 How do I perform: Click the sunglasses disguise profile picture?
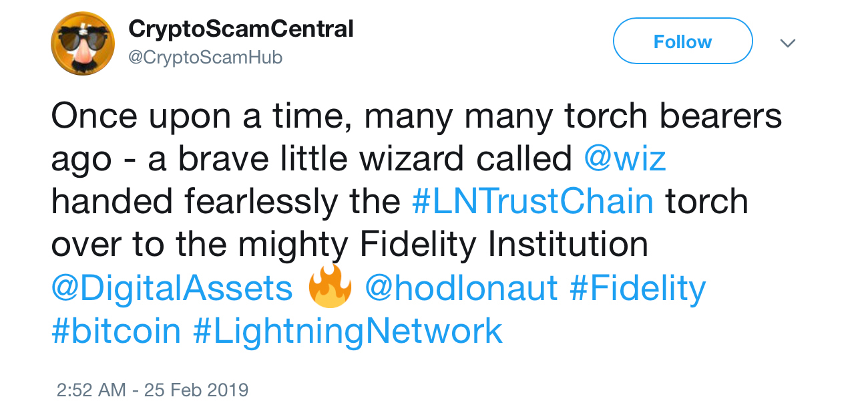point(82,41)
